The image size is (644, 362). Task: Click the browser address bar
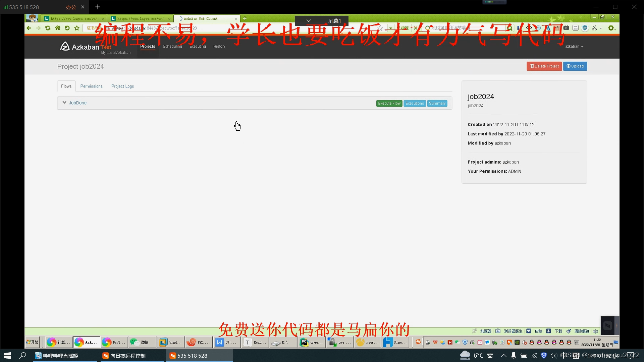click(x=235, y=28)
